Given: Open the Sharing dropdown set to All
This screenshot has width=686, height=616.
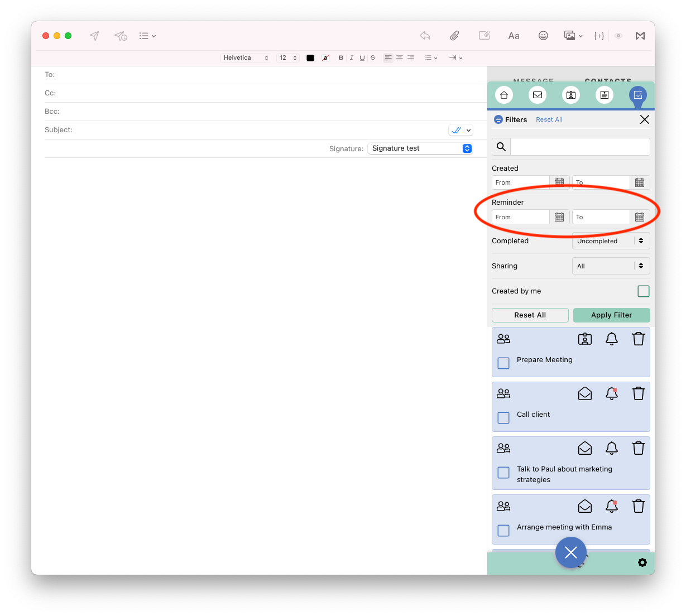Looking at the screenshot, I should (x=611, y=266).
